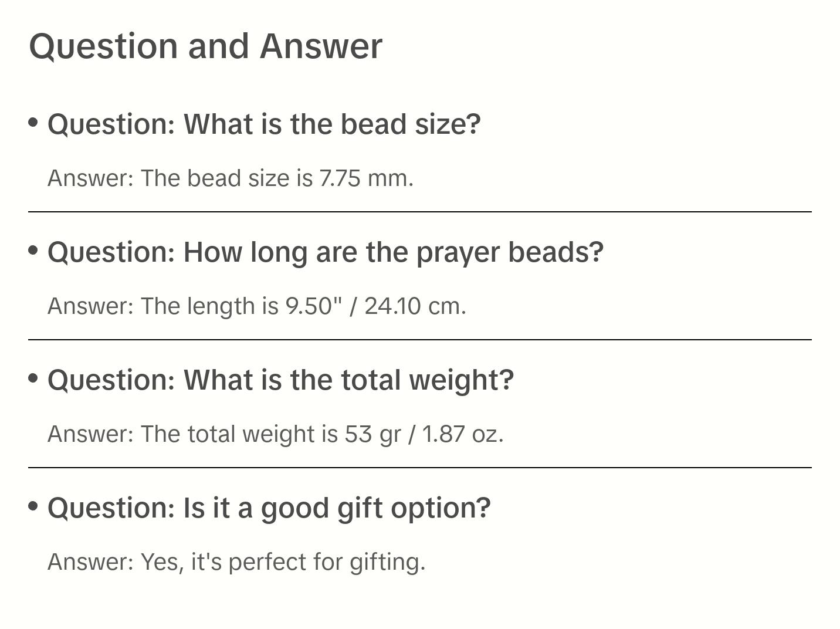Click 'Answer:' label before Yes, it's perfect

(x=91, y=562)
